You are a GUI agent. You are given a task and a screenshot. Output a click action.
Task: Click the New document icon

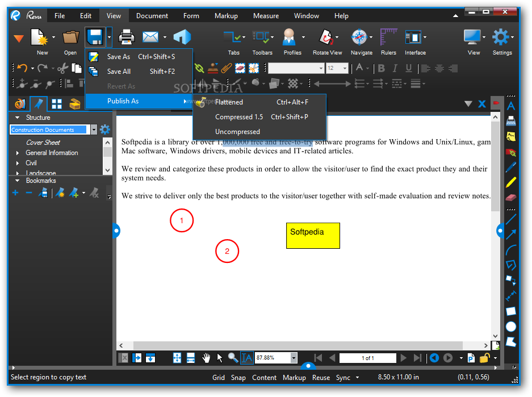pyautogui.click(x=39, y=37)
